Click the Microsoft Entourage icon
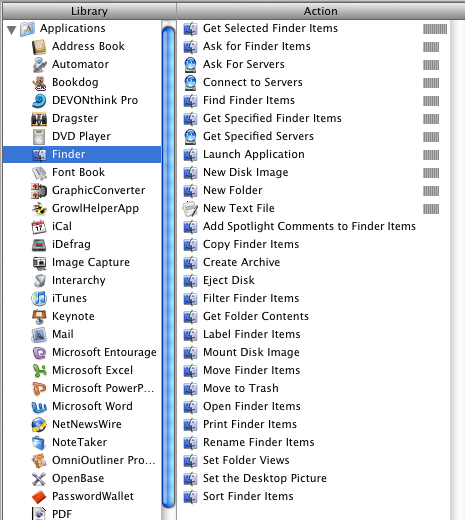 point(39,353)
